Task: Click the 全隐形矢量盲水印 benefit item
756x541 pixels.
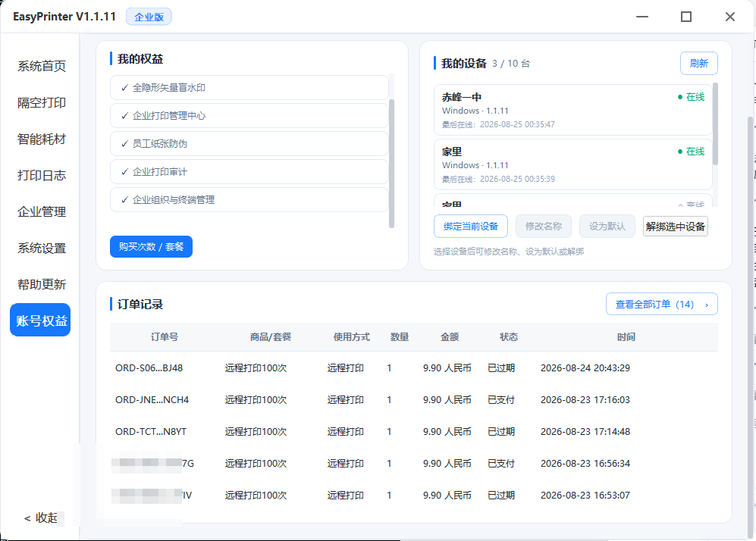Action: [x=249, y=88]
